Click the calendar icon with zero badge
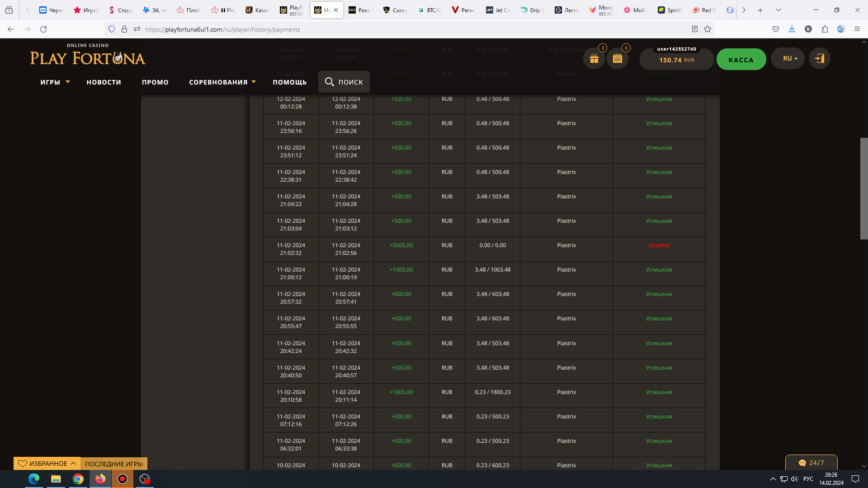868x488 pixels. click(x=618, y=59)
